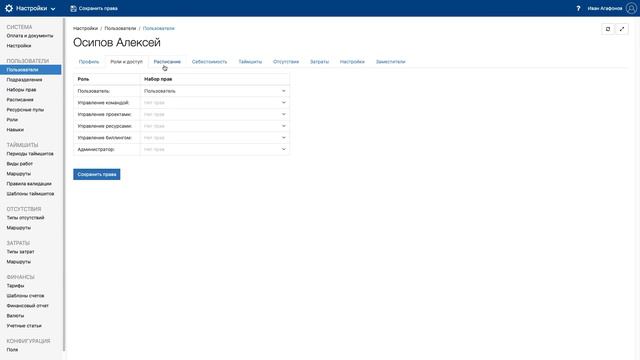Switch to the 'Таймшиты' tab
640x360 pixels.
pyautogui.click(x=250, y=62)
